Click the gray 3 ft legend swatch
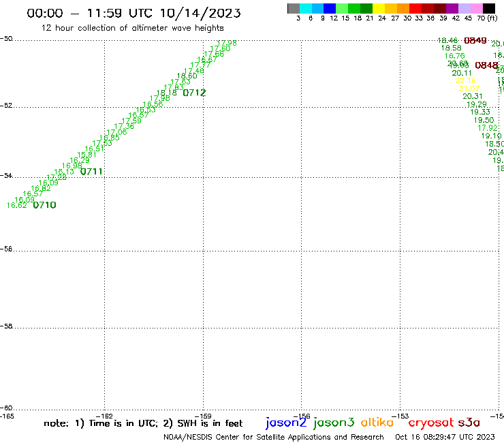 (294, 8)
